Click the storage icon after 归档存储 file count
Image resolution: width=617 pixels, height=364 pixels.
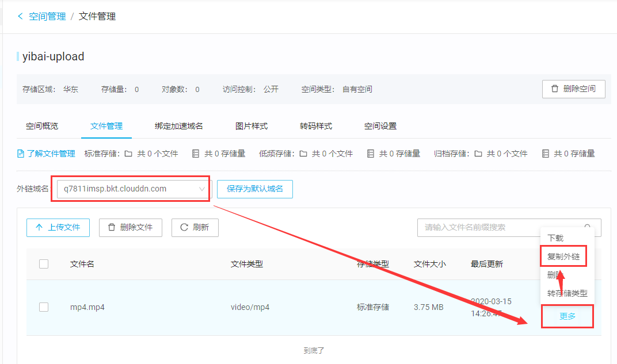(x=545, y=154)
